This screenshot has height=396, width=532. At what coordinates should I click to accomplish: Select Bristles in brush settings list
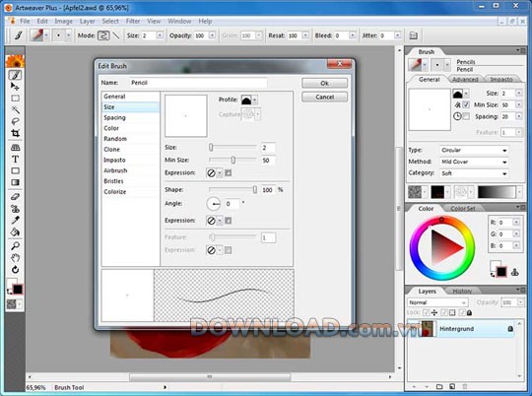click(131, 181)
